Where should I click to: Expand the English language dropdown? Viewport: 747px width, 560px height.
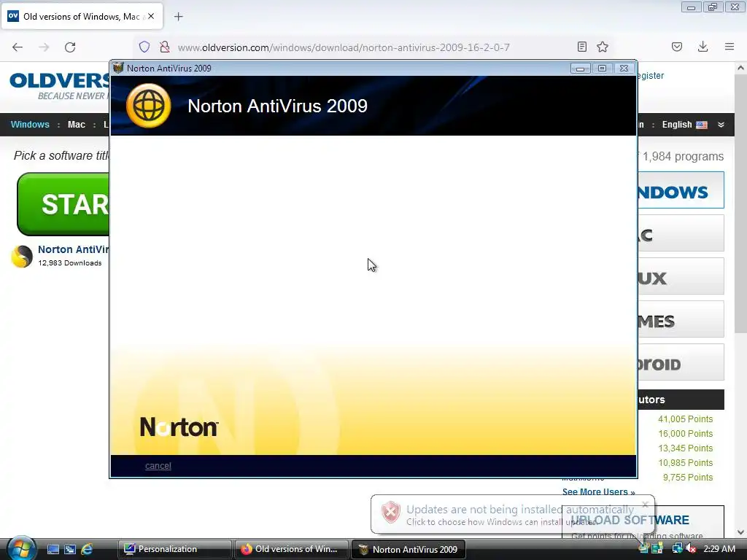pyautogui.click(x=693, y=125)
